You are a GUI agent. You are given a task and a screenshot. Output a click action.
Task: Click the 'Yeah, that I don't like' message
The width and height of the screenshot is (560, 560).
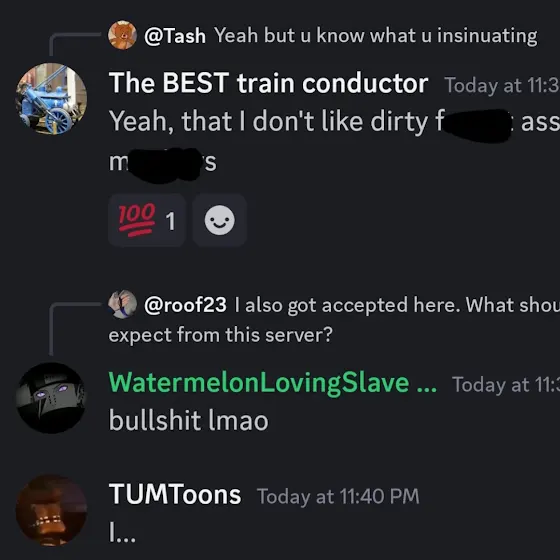pos(334,141)
